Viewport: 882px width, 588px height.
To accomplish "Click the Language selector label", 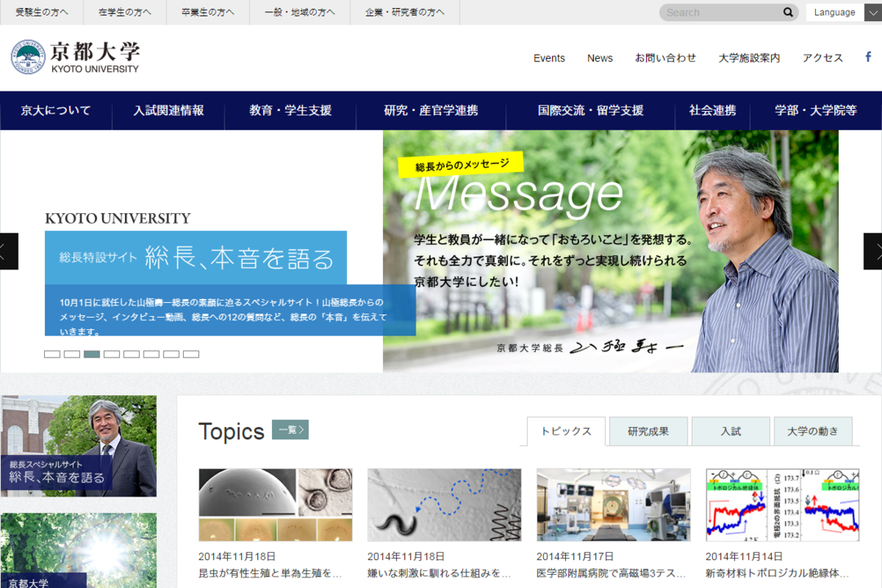I will pyautogui.click(x=835, y=12).
